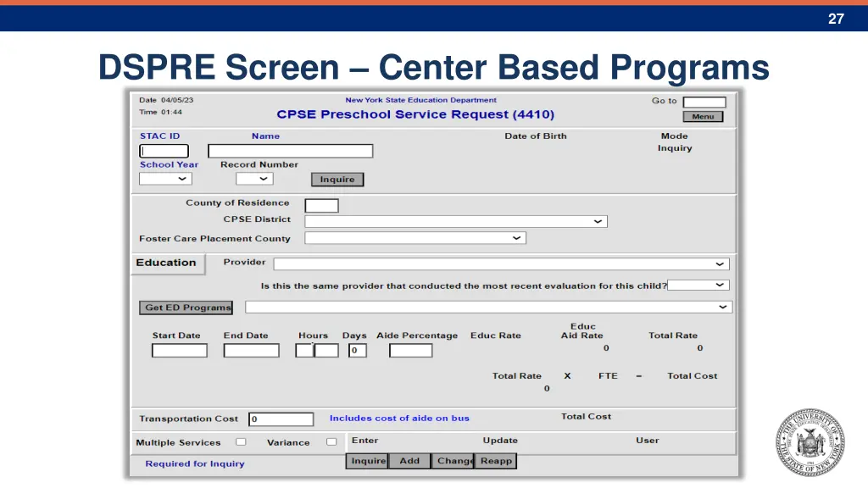
Task: Click the 'Required for Inquiry' text
Action: pyautogui.click(x=195, y=463)
